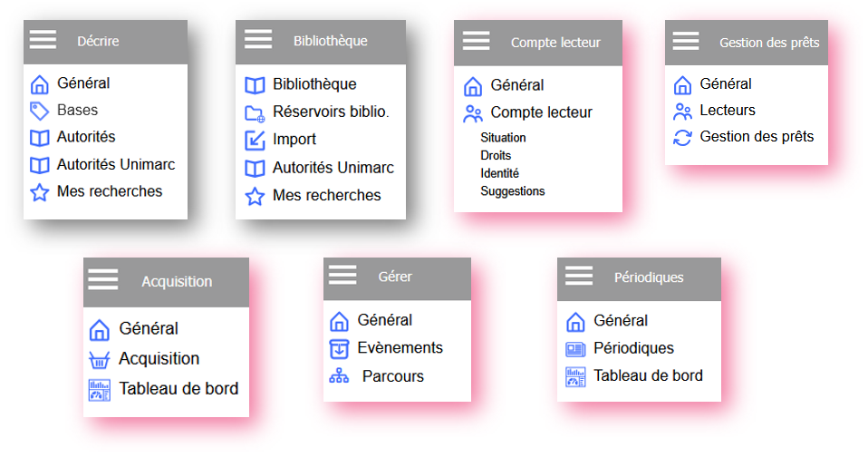The image size is (868, 467).
Task: Select Situation under Compte lecteur
Action: pyautogui.click(x=503, y=138)
